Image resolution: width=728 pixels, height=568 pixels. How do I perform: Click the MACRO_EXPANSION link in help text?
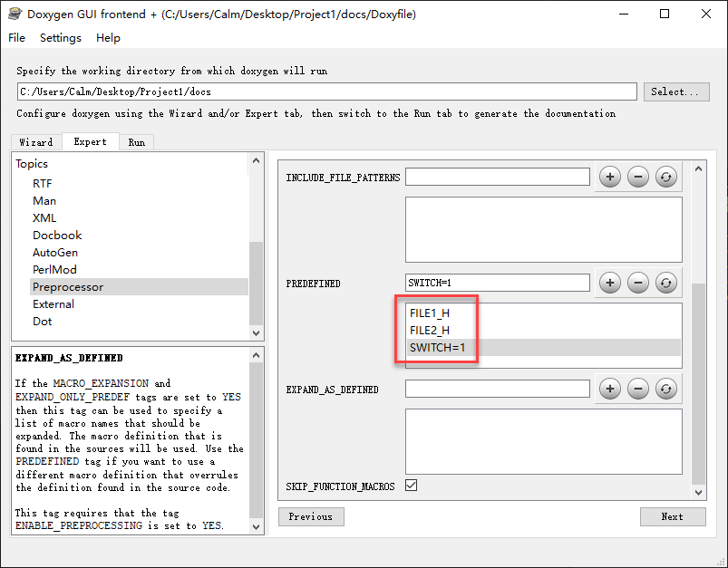(x=101, y=383)
